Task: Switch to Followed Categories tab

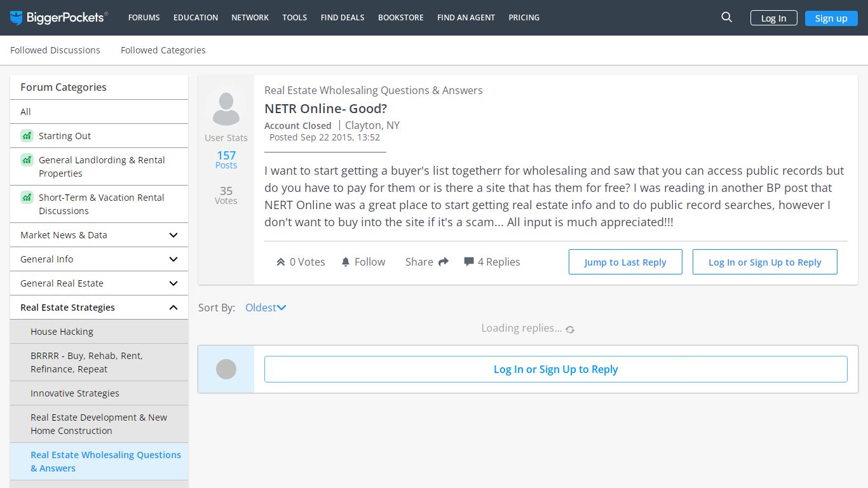Action: pyautogui.click(x=163, y=50)
